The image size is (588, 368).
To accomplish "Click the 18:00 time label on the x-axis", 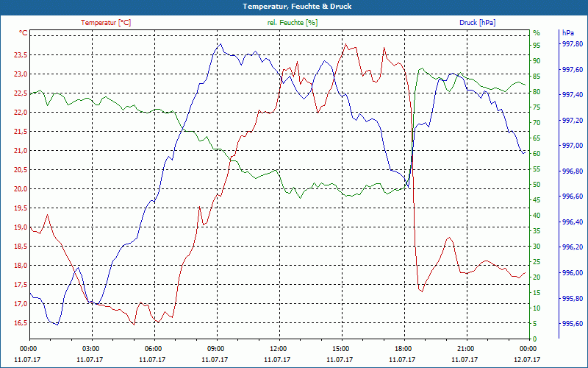I will coord(403,348).
